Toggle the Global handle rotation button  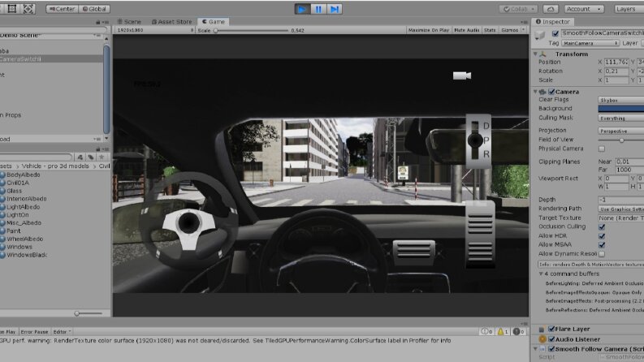pyautogui.click(x=94, y=9)
